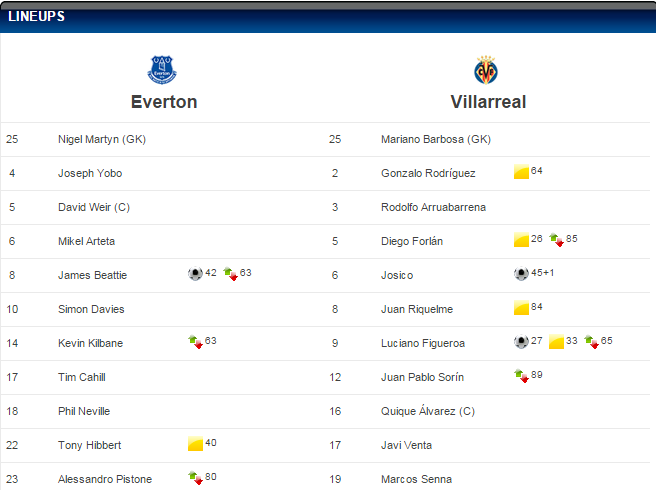This screenshot has width=656, height=490.
Task: Select player Mikel Arteta
Action: point(87,241)
